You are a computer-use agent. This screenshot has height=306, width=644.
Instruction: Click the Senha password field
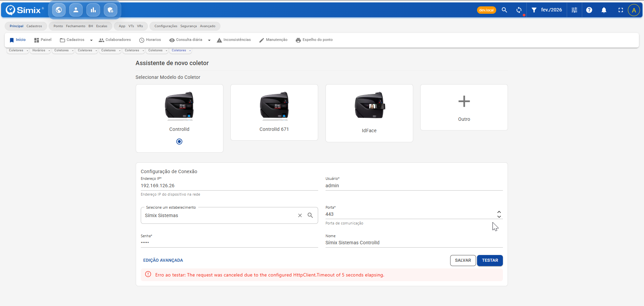[x=229, y=243]
